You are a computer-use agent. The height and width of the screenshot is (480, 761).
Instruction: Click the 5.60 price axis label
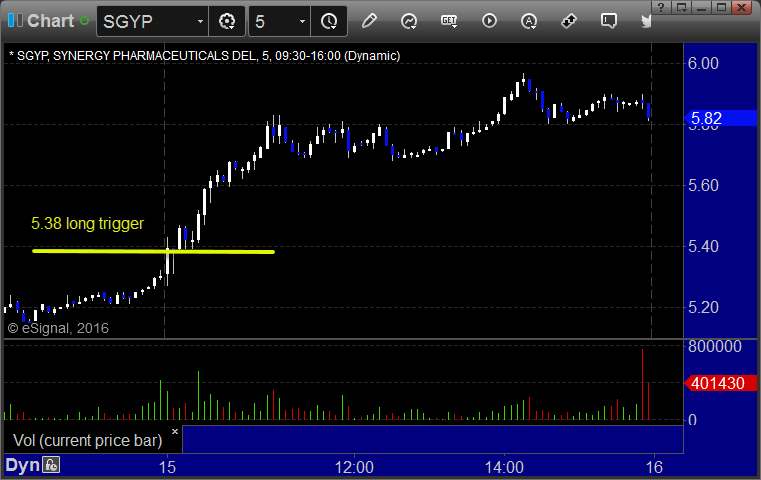click(703, 185)
